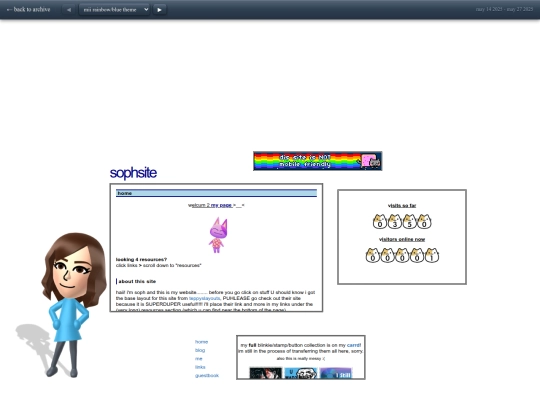The height and width of the screenshot is (405, 540).
Task: Go to the next theme arrow button
Action: (x=159, y=10)
